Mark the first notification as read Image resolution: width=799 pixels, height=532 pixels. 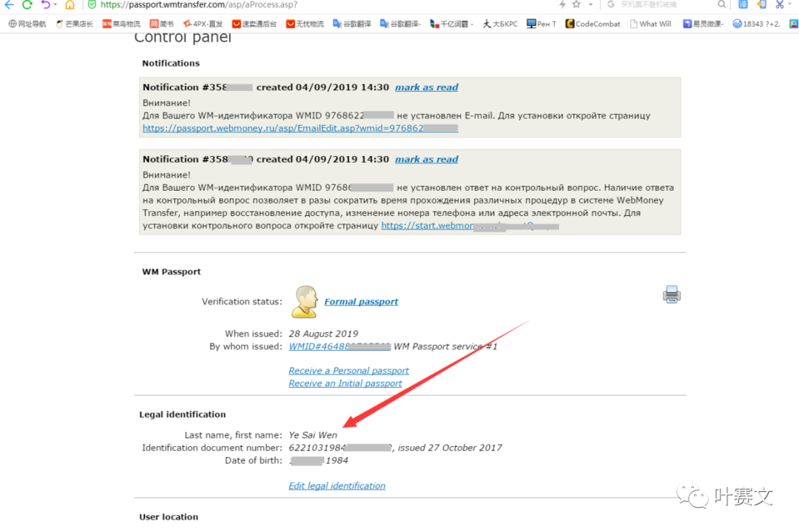pos(426,87)
